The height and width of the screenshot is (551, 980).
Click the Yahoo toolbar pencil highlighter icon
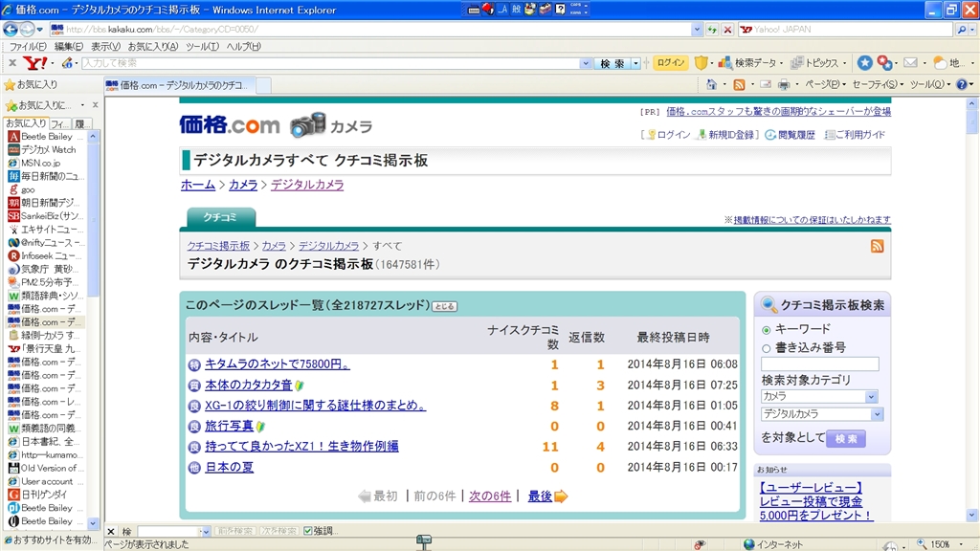(x=67, y=63)
